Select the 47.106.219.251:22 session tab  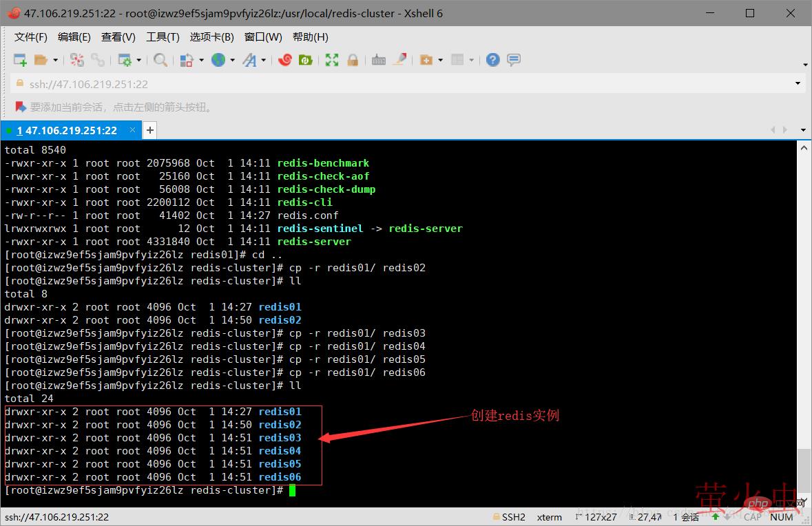pyautogui.click(x=67, y=130)
